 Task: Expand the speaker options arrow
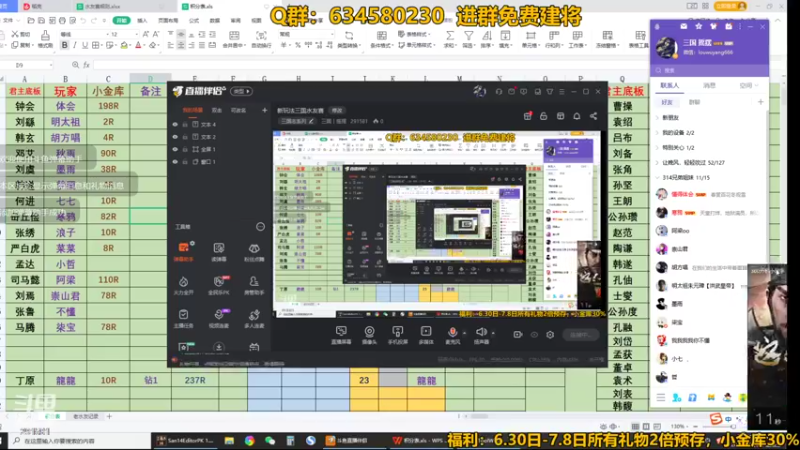[493, 333]
